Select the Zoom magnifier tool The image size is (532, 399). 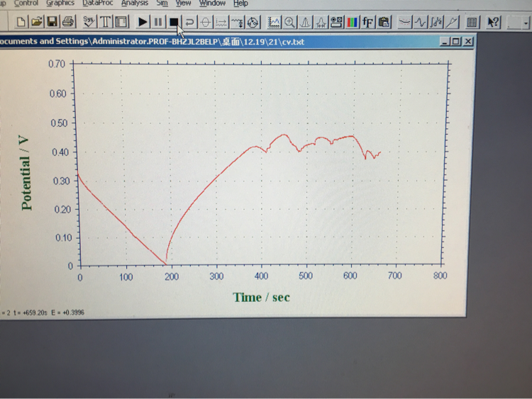coord(289,23)
